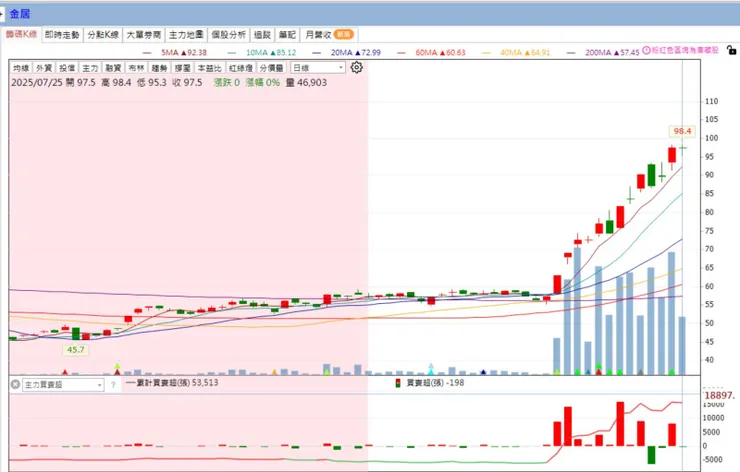740x472 pixels.
Task: Click the latest candlestick at 97.5
Action: 682,148
